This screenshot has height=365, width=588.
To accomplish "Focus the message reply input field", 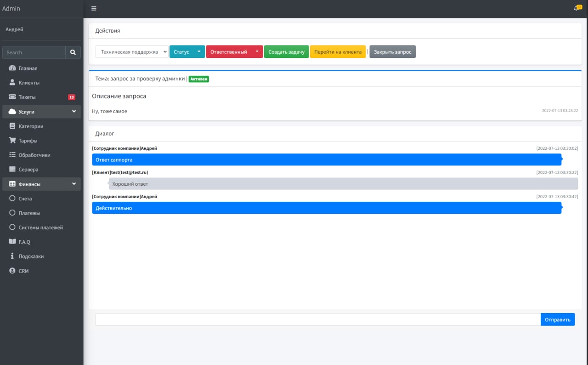I will tap(317, 319).
